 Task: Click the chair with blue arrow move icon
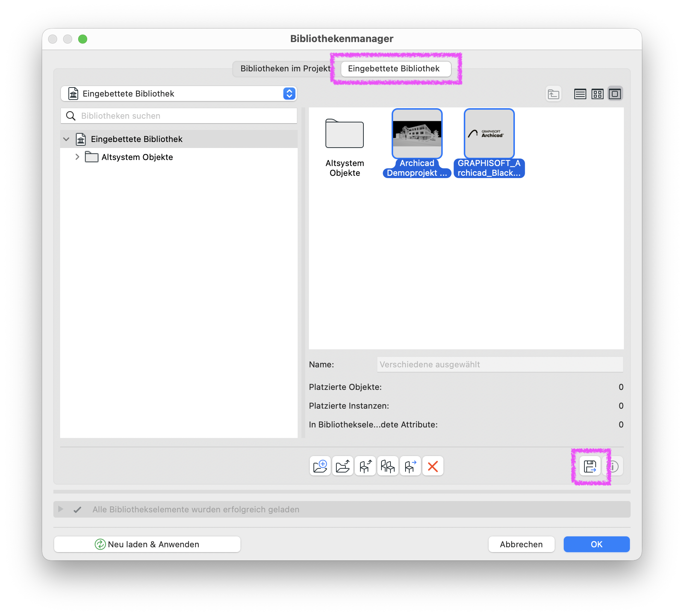pyautogui.click(x=410, y=466)
